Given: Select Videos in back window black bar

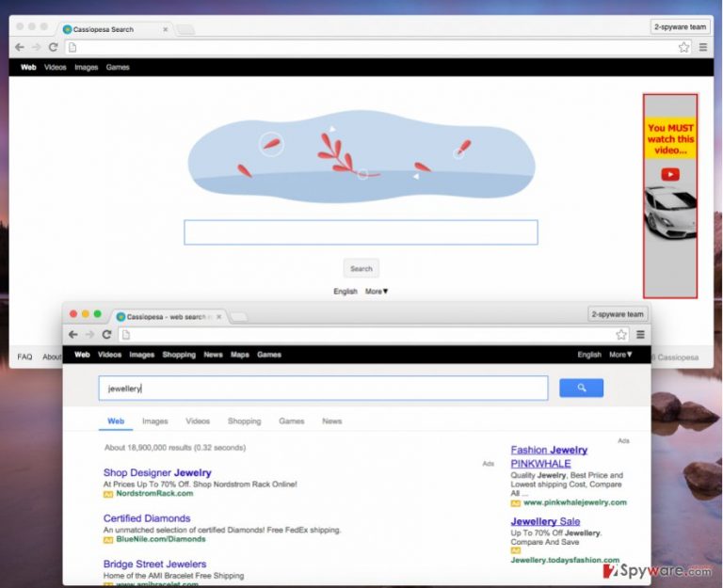Looking at the screenshot, I should (x=56, y=68).
